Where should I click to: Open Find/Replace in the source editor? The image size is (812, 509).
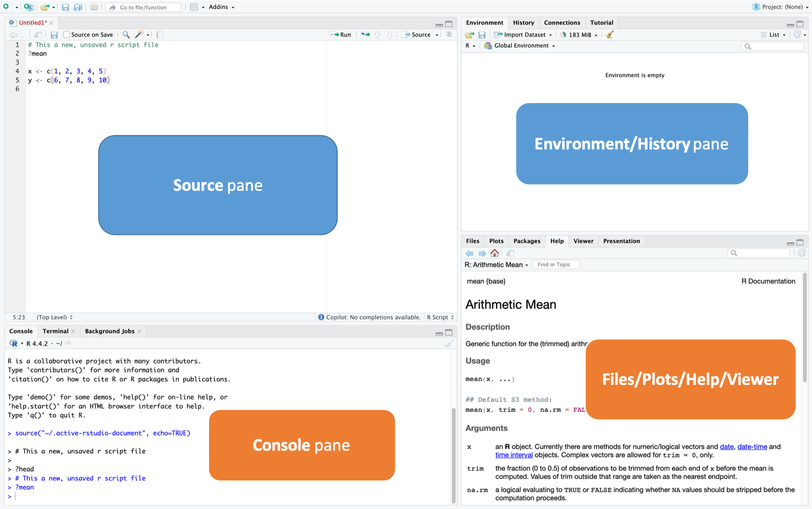click(x=126, y=34)
